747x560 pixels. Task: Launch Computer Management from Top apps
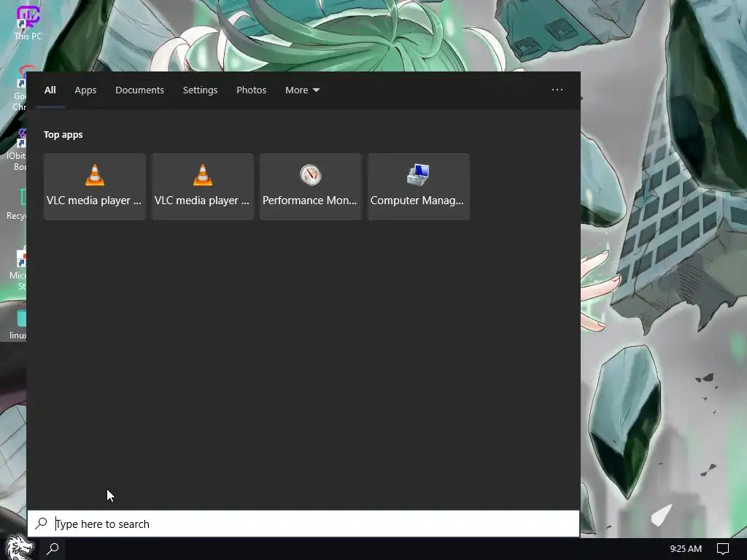[x=418, y=187]
